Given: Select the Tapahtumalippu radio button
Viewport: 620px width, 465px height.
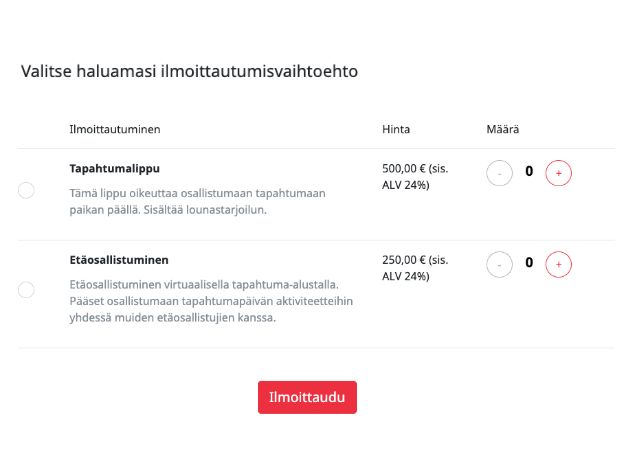Looking at the screenshot, I should coord(26,190).
